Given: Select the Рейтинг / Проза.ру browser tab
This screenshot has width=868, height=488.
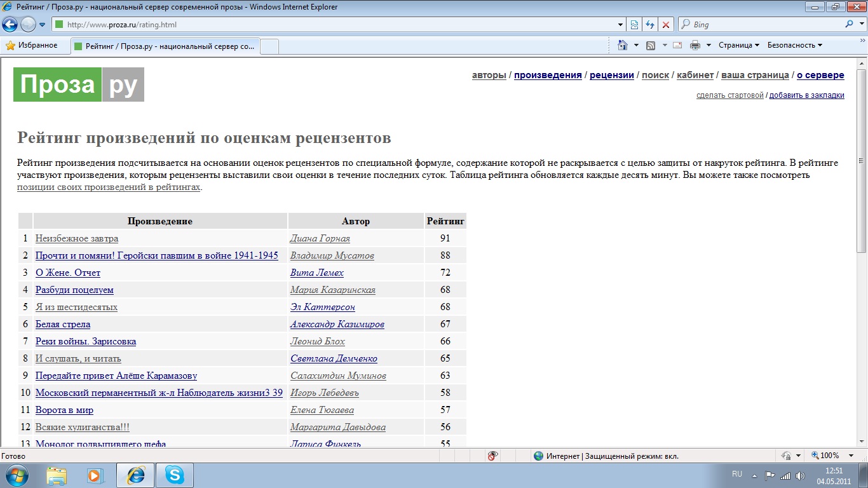Looking at the screenshot, I should point(165,46).
